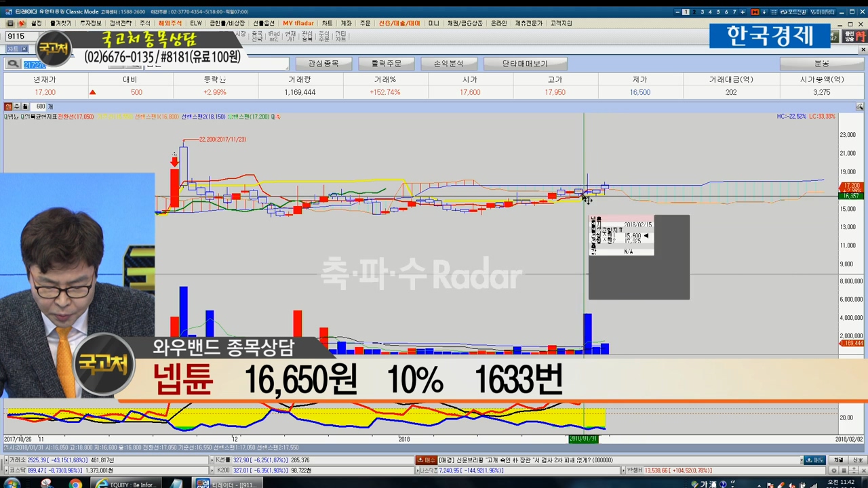Viewport: 868px width, 488px height.
Task: Add a virtual screen with plus
Action: click(x=743, y=12)
